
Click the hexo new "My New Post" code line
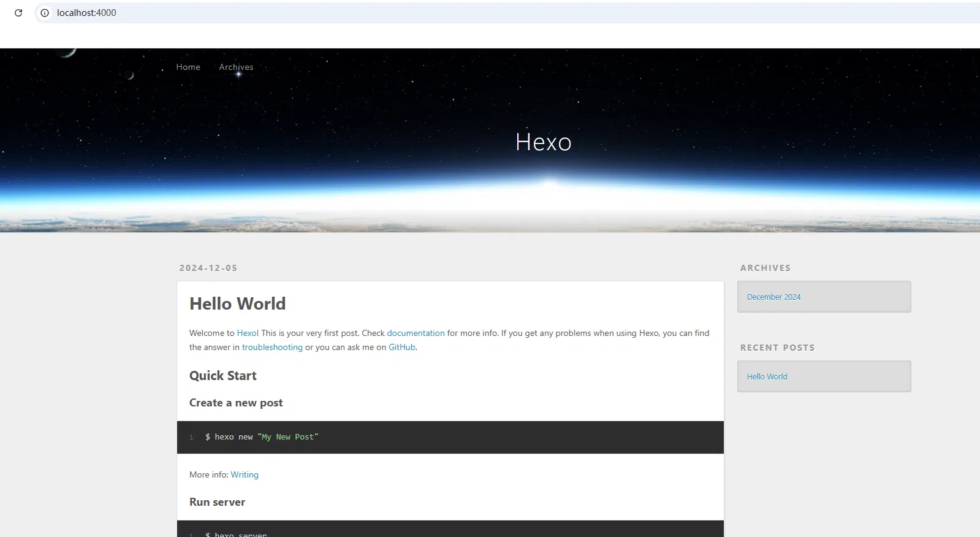pos(262,437)
